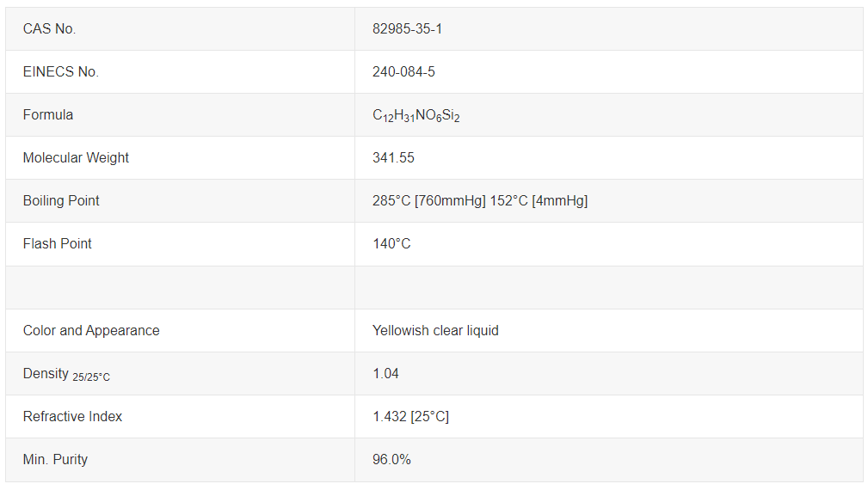The image size is (868, 490).
Task: Click the Density 25/25°C label
Action: 66,375
